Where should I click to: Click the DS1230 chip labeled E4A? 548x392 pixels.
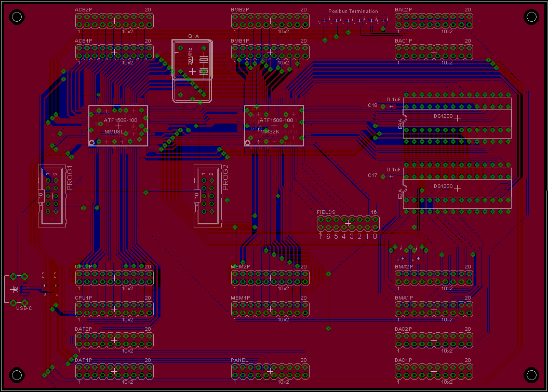click(x=457, y=118)
